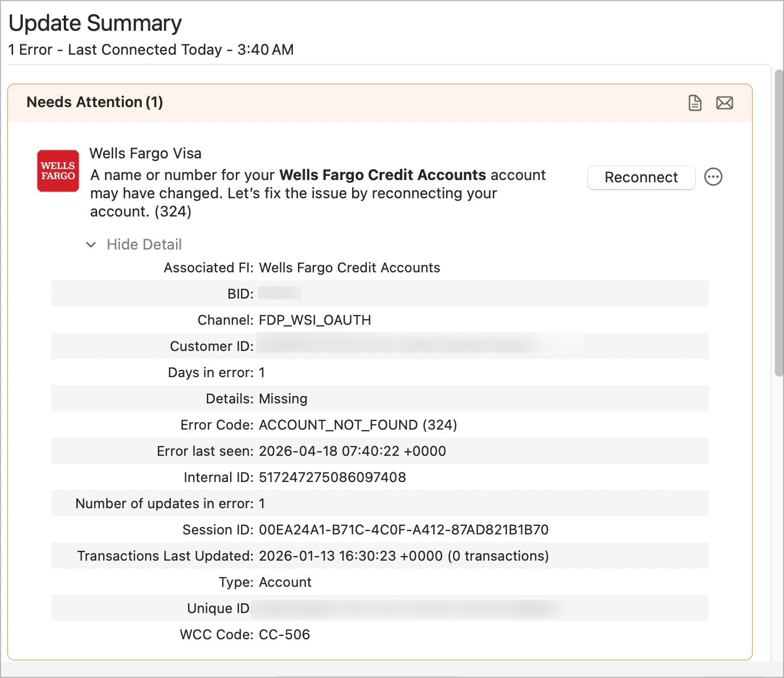The height and width of the screenshot is (678, 784).
Task: Click the Hide Detail label
Action: tap(144, 244)
